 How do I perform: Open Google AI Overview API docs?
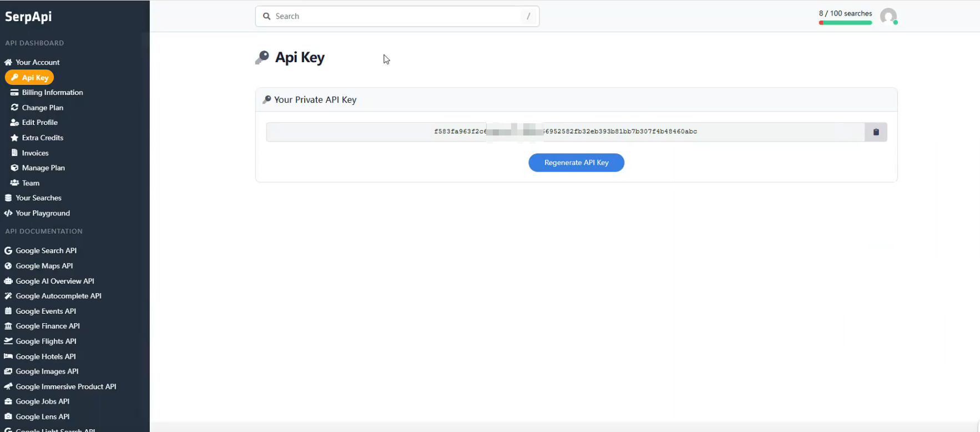pyautogui.click(x=55, y=281)
